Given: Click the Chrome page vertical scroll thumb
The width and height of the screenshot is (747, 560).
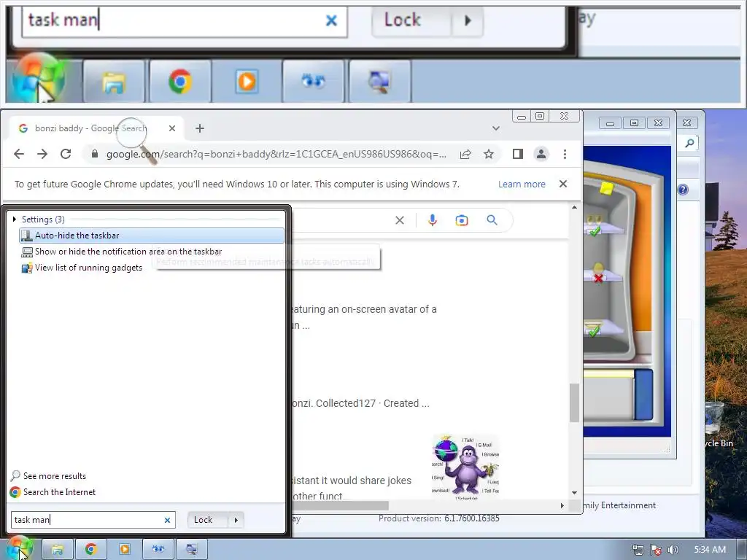Looking at the screenshot, I should pyautogui.click(x=574, y=402).
